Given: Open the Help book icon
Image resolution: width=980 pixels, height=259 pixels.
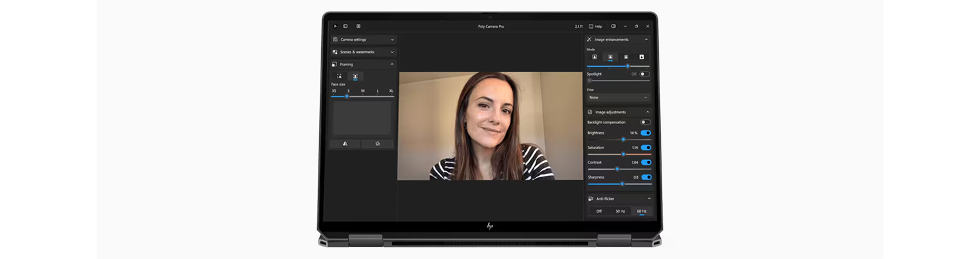Looking at the screenshot, I should click(591, 26).
